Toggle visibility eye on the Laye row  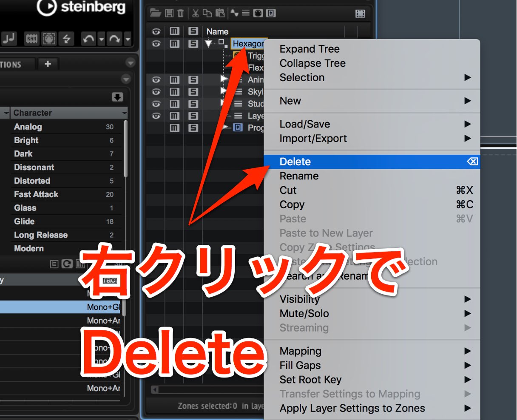156,116
